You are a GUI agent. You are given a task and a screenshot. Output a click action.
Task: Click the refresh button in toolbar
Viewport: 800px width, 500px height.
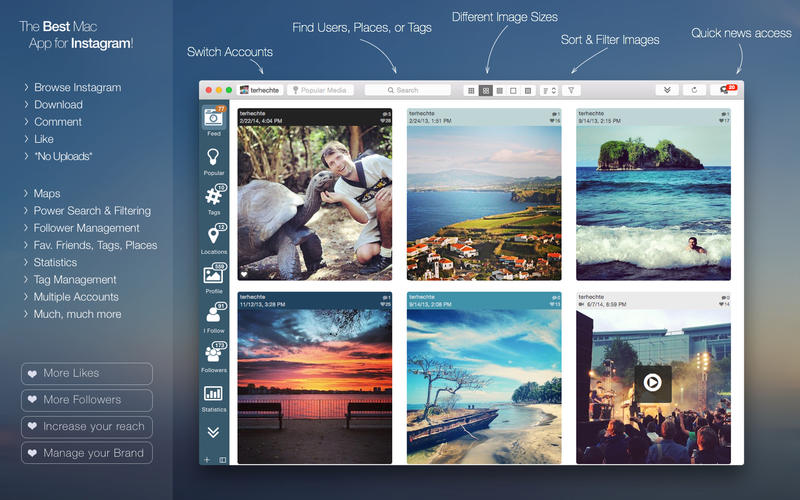694,90
